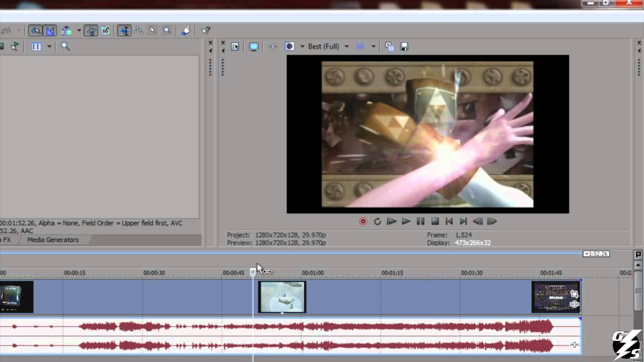Toggle Loop Playback button

click(377, 221)
